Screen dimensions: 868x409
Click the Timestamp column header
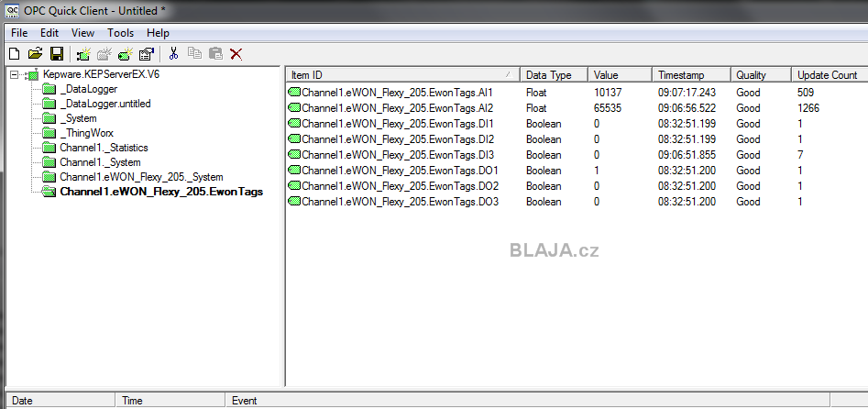(691, 75)
